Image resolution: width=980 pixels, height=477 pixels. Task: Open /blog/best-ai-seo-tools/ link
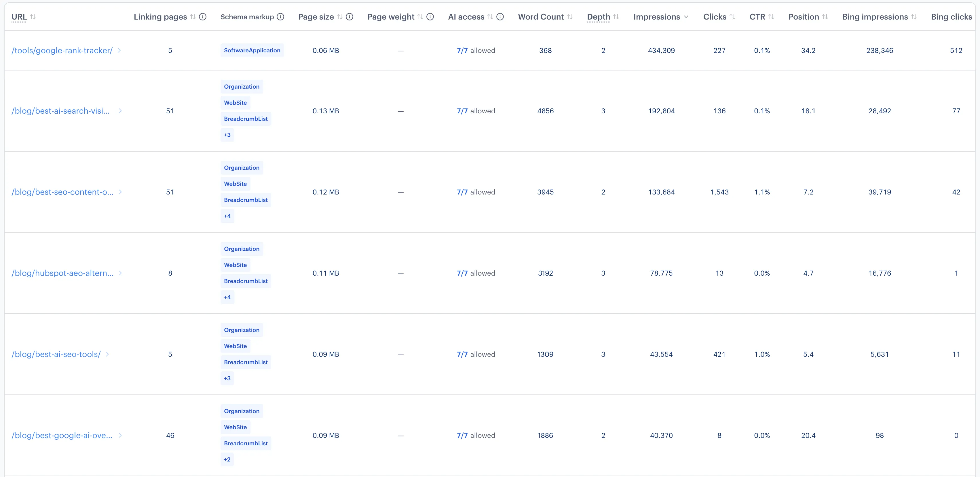click(56, 354)
